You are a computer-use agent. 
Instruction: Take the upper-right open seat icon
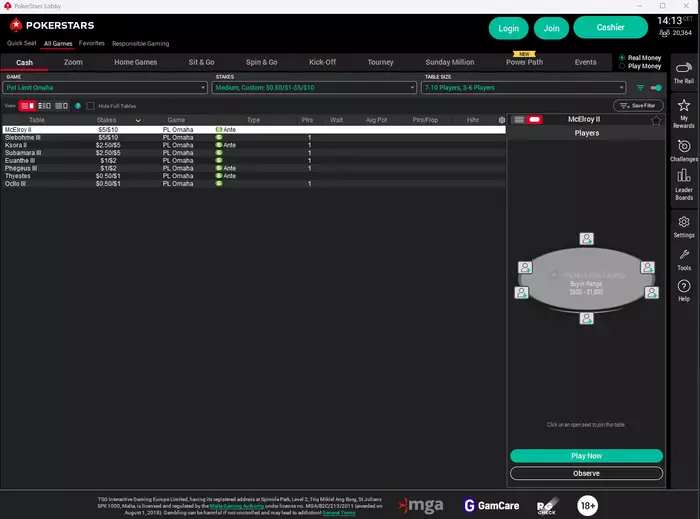(647, 267)
